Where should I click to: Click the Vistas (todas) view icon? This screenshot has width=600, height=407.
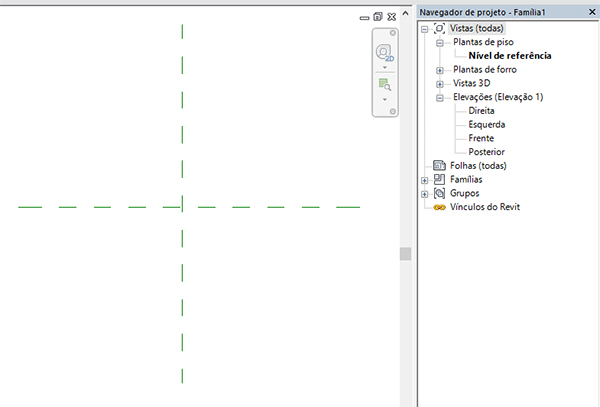[439, 29]
